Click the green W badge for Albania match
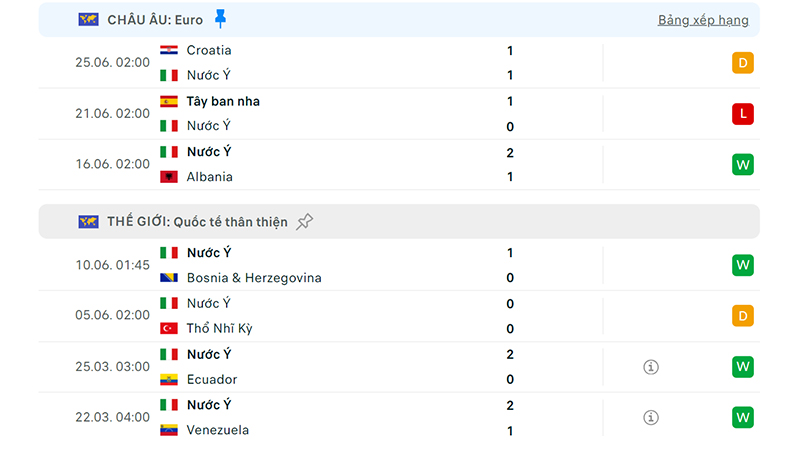The height and width of the screenshot is (450, 800). tap(742, 164)
